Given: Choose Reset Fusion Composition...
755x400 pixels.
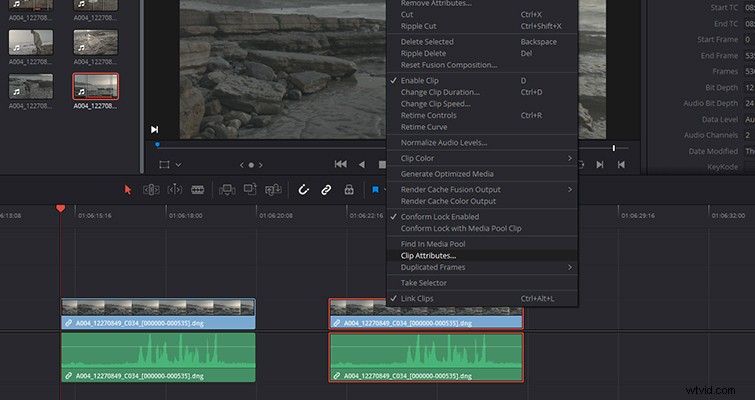Looking at the screenshot, I should click(482, 65).
